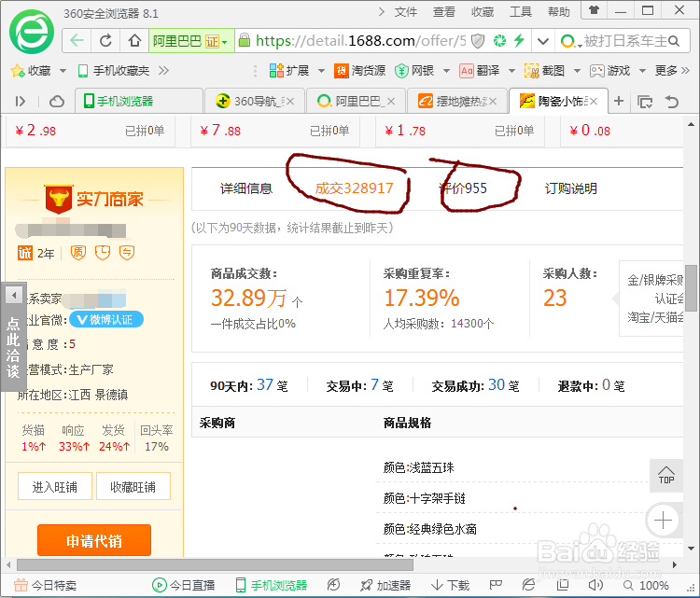The height and width of the screenshot is (598, 700).
Task: Click the 申请代销 button
Action: 94,540
